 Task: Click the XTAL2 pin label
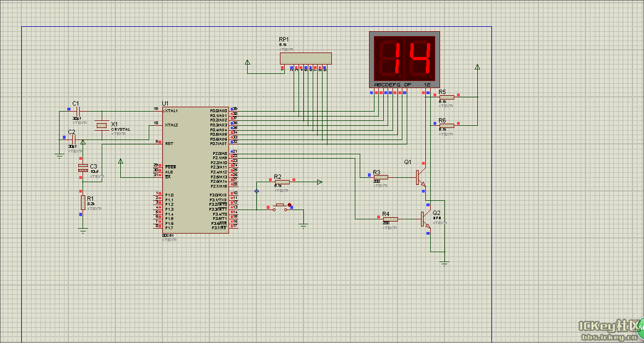pyautogui.click(x=171, y=125)
